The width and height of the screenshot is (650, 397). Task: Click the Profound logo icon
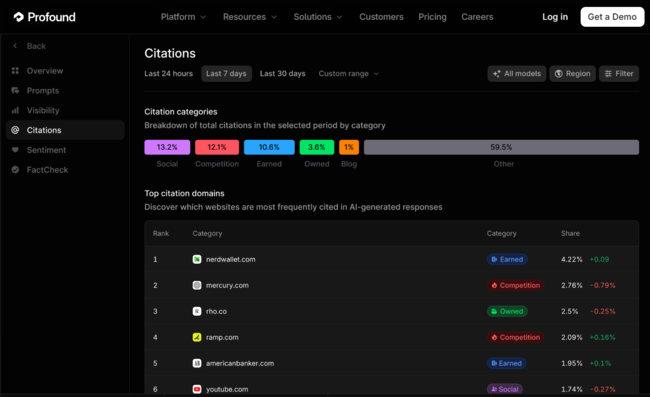coord(19,17)
